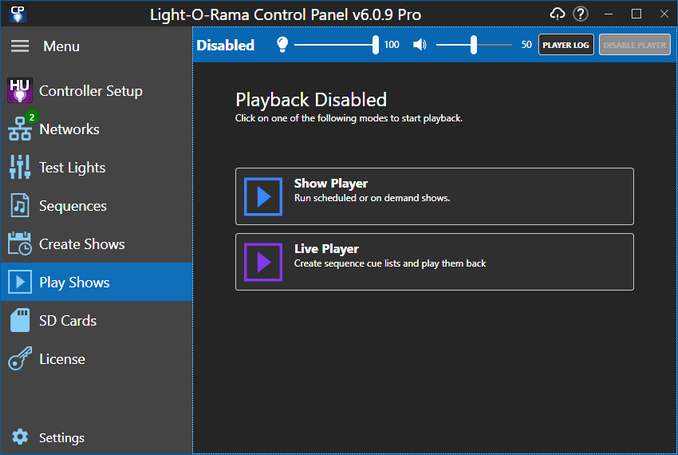Click the purple Live Player play icon

tap(263, 262)
